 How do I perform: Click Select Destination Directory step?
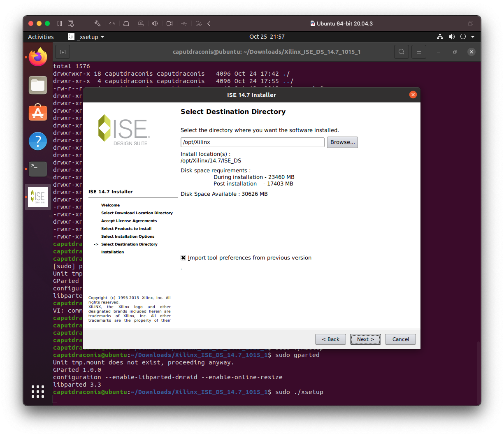tap(129, 244)
